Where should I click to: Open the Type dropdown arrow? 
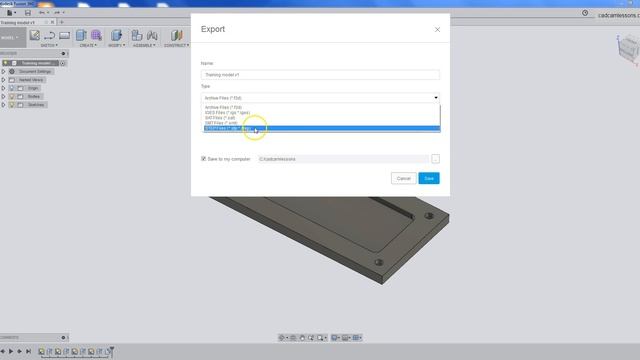click(x=436, y=98)
